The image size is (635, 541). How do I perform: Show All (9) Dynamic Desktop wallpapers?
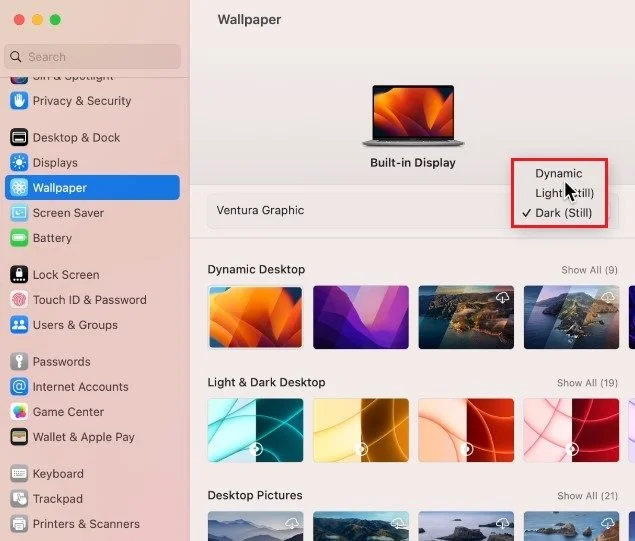pyautogui.click(x=589, y=270)
